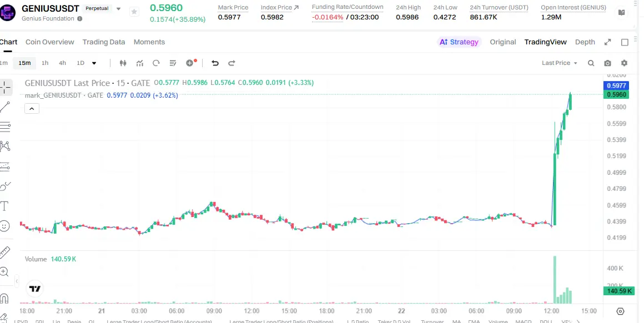Viewport: 644px width, 323px height.
Task: Select the brush drawing tool
Action: [5, 186]
